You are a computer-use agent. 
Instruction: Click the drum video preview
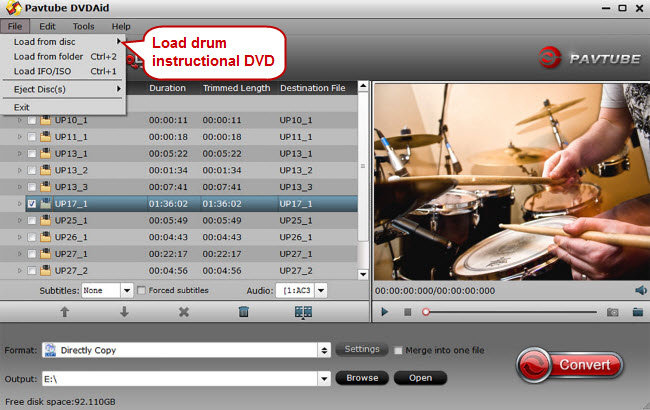[x=512, y=182]
